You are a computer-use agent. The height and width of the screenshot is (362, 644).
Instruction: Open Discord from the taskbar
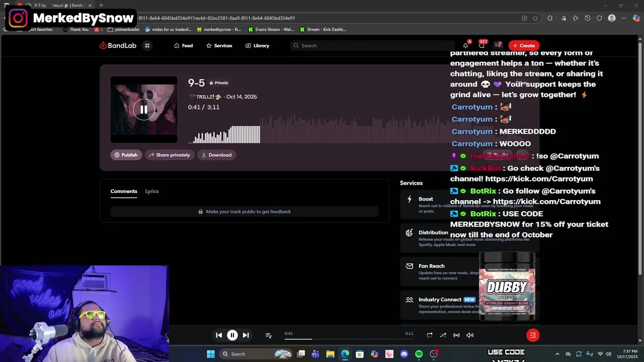(404, 354)
